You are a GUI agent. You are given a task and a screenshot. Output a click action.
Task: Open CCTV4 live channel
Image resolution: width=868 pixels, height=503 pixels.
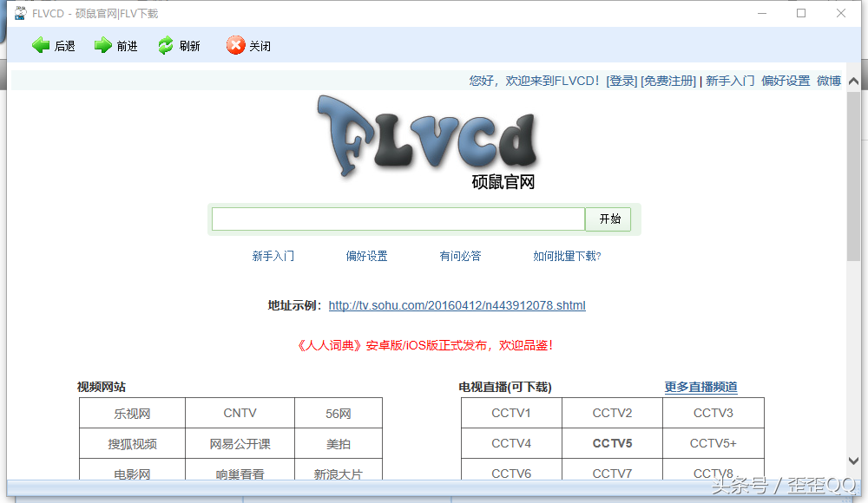point(511,443)
